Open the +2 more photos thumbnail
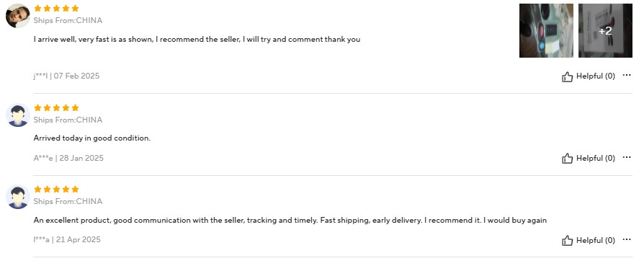 click(605, 30)
